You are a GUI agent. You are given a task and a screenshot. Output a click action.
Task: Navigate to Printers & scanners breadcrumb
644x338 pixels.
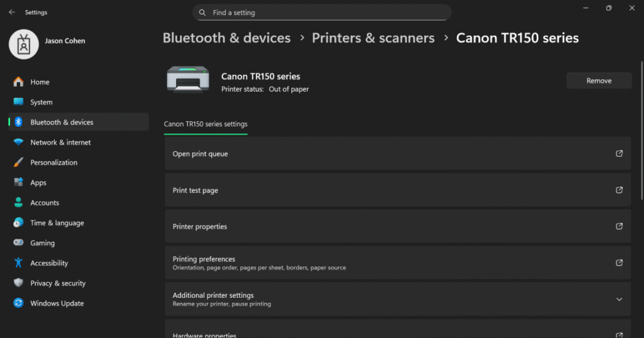[373, 38]
